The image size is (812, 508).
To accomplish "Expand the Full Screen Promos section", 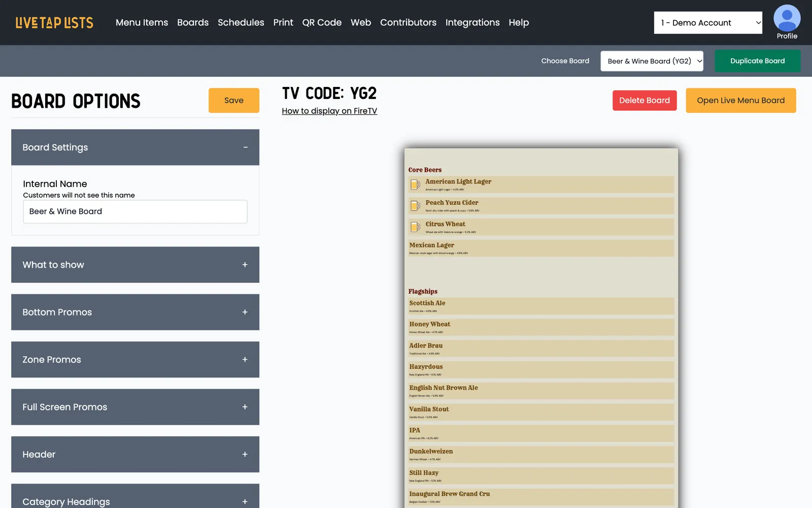I will coord(135,407).
